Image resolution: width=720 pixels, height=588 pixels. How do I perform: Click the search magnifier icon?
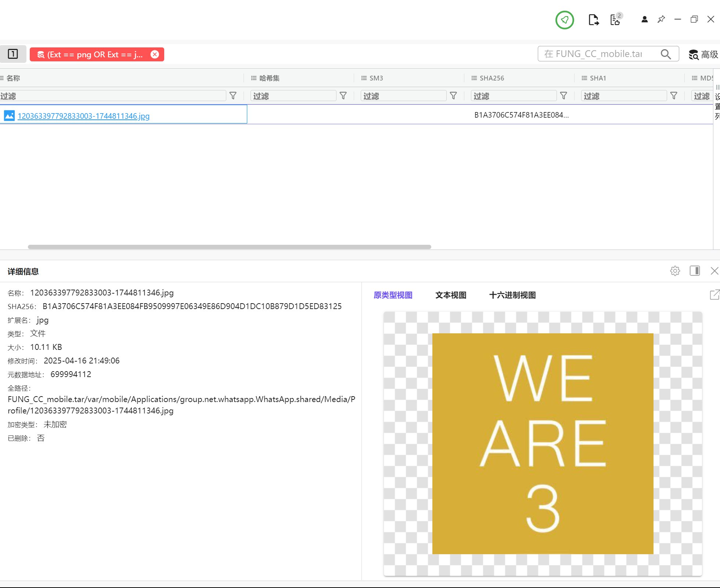pos(666,54)
